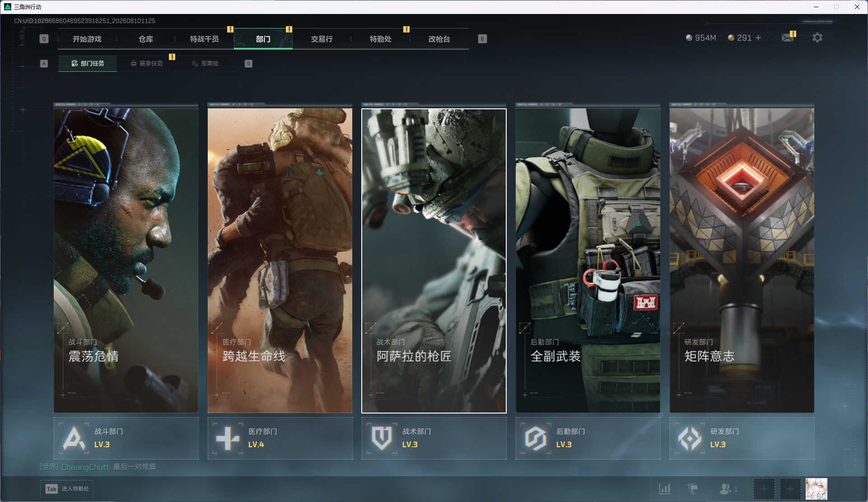Click the combat department A-shaped emblem
The width and height of the screenshot is (868, 502).
click(x=74, y=438)
